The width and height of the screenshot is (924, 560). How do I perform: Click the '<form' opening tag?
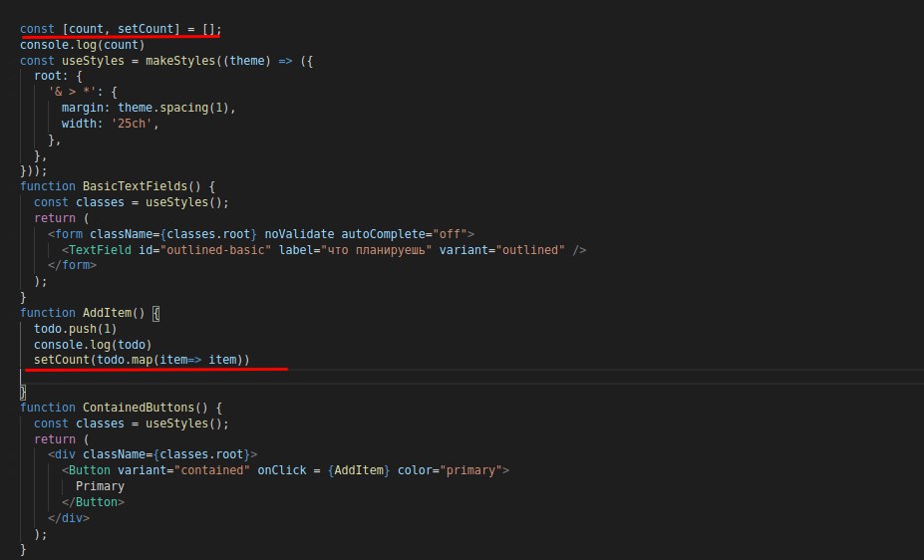pos(66,234)
